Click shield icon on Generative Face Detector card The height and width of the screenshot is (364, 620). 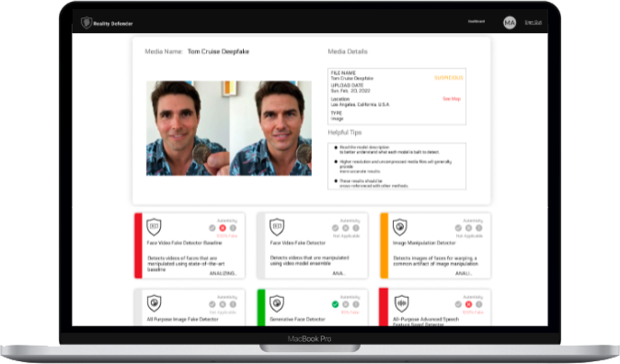(x=277, y=303)
